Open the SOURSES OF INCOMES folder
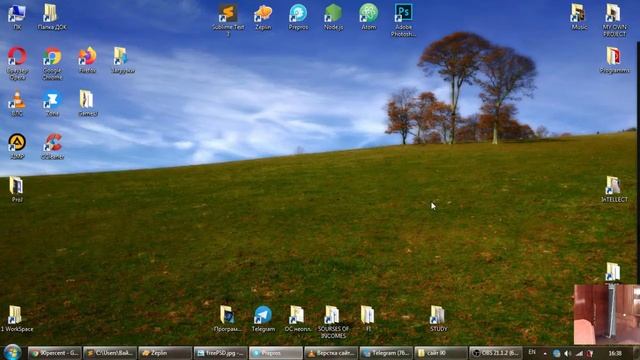Screen dimensions: 640x360 pyautogui.click(x=333, y=322)
